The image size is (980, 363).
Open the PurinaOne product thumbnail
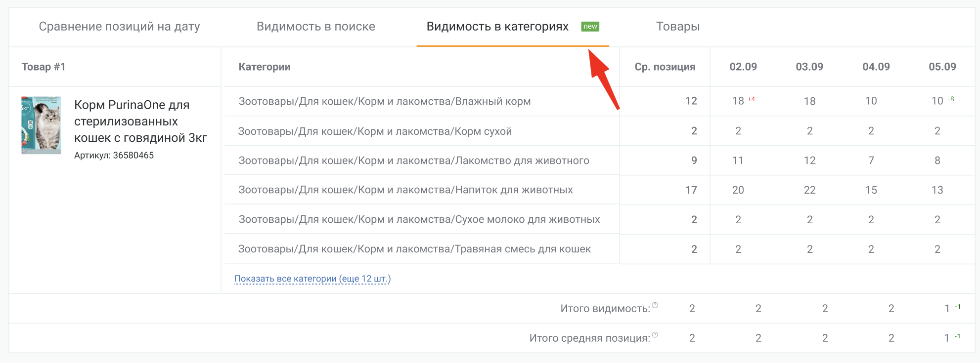(41, 125)
